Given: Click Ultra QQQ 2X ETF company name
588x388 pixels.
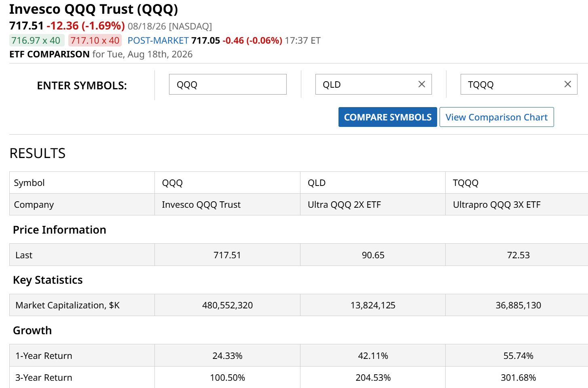Looking at the screenshot, I should [344, 205].
